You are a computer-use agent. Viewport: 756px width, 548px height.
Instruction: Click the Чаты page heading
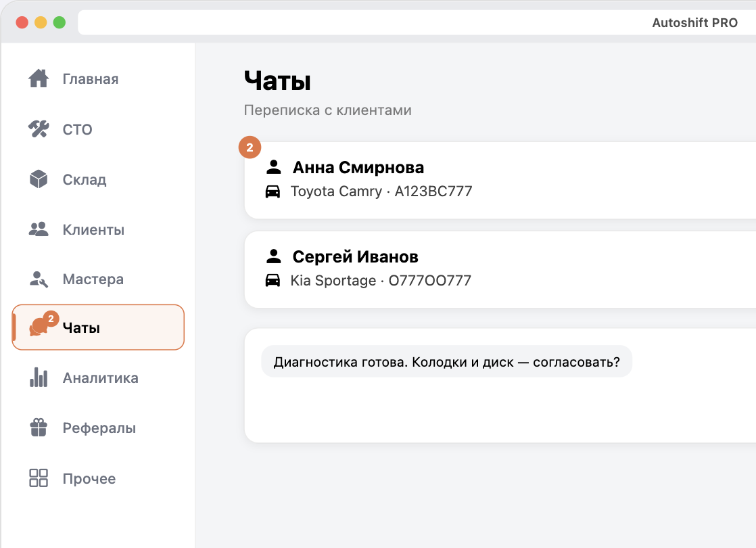point(277,81)
